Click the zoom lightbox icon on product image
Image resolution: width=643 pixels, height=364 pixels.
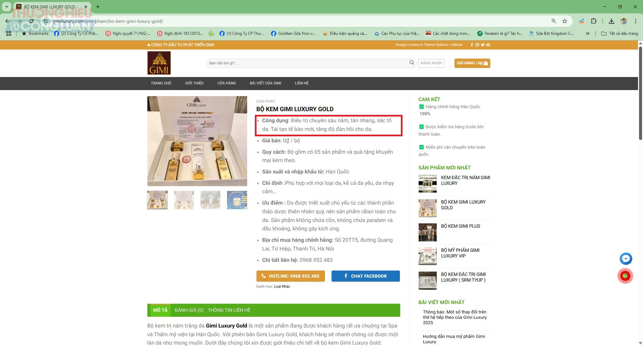click(x=156, y=177)
